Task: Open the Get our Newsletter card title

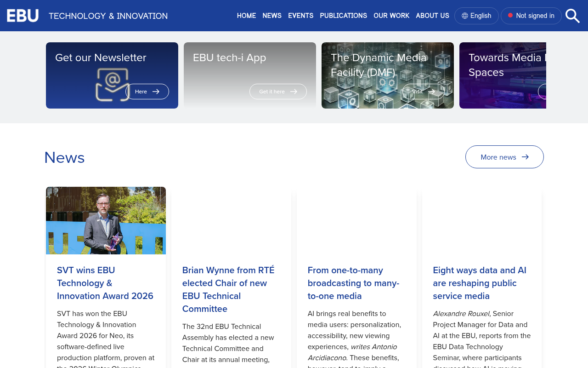Action: (101, 57)
